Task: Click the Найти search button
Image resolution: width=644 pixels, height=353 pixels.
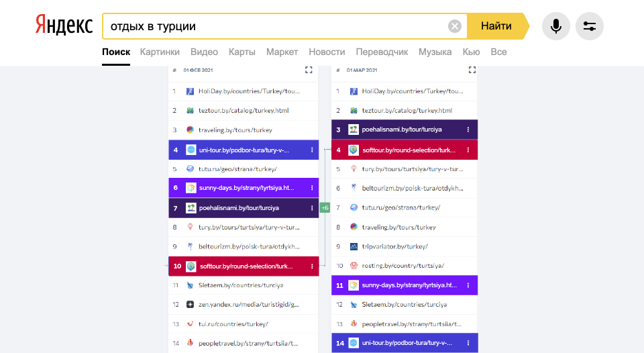Action: click(496, 26)
